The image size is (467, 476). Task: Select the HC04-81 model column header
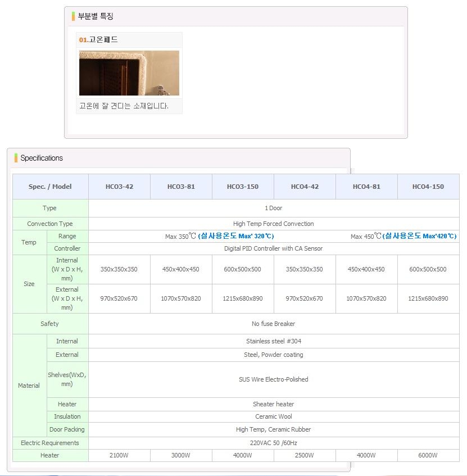point(366,187)
